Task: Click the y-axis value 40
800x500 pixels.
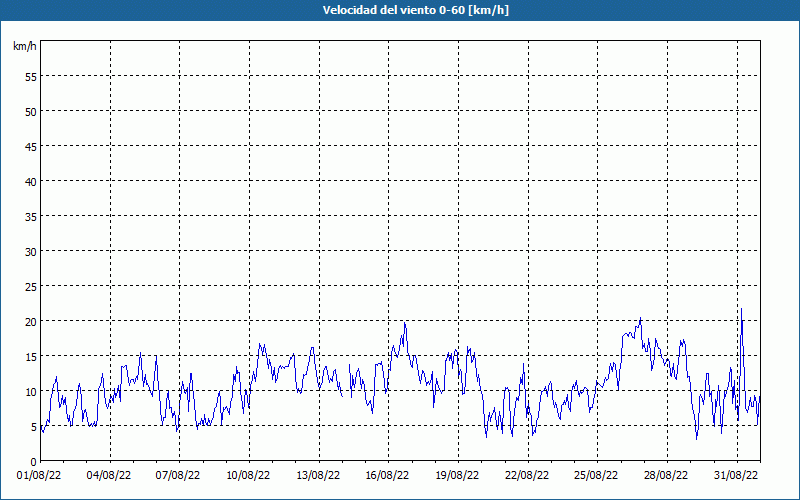Action: click(31, 181)
